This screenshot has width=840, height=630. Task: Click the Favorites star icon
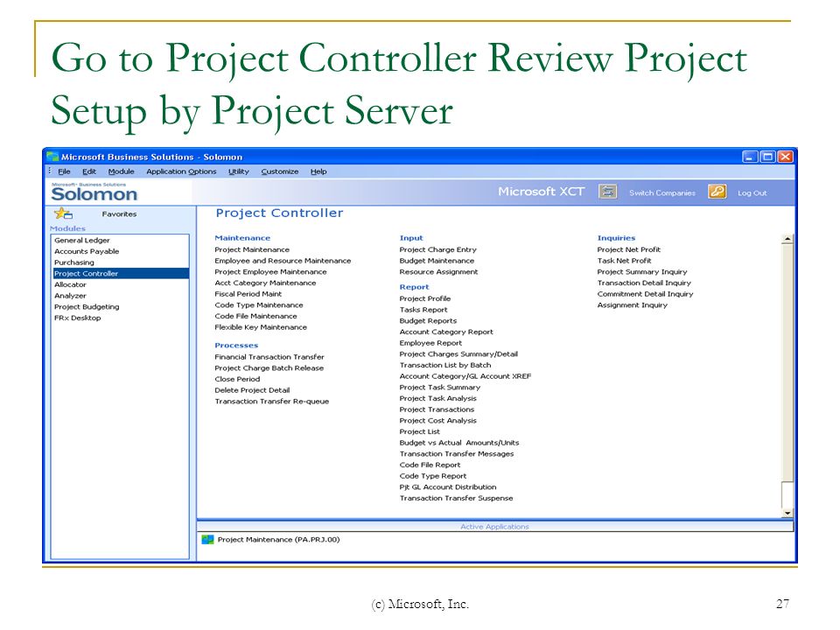click(63, 213)
